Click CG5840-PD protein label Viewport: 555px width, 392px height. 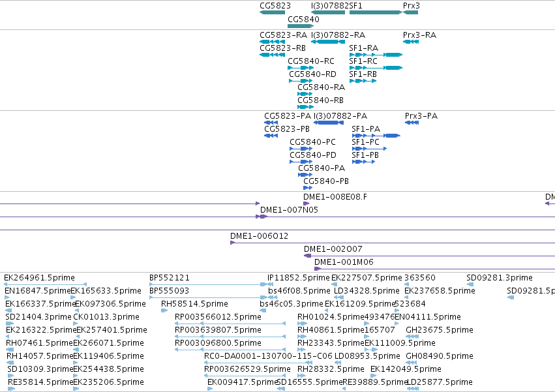pos(313,155)
